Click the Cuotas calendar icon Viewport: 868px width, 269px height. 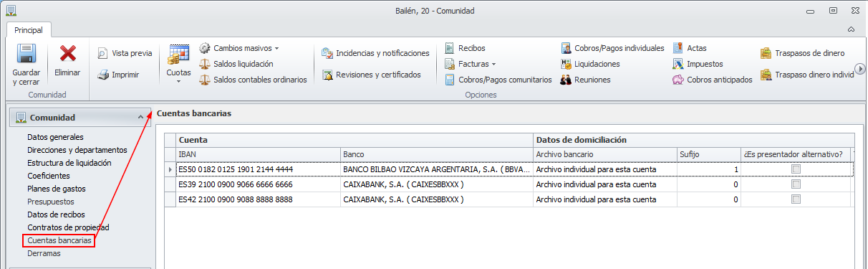coord(178,55)
